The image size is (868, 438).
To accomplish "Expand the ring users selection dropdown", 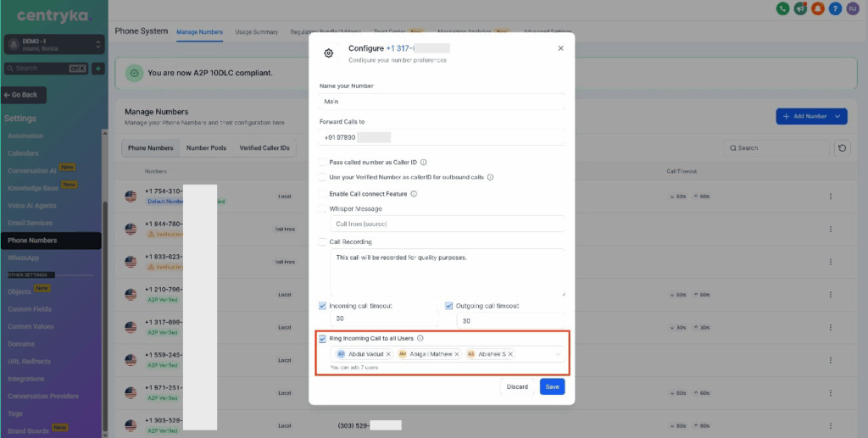I will tap(557, 354).
